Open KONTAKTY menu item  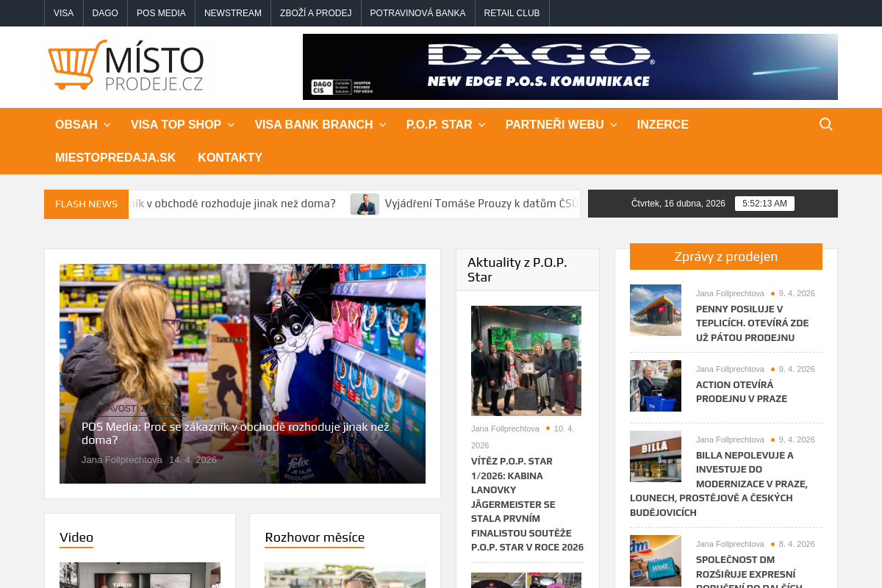click(230, 158)
